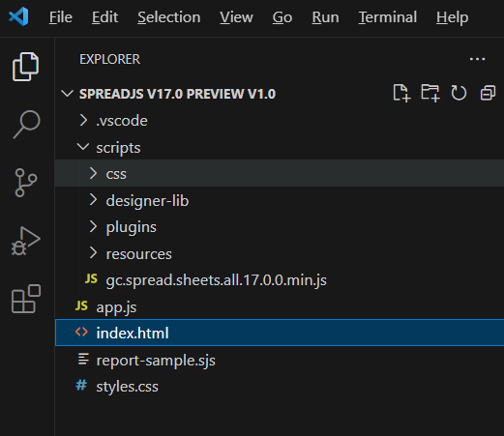Open app.js file
This screenshot has height=436, width=504.
(280, 306)
